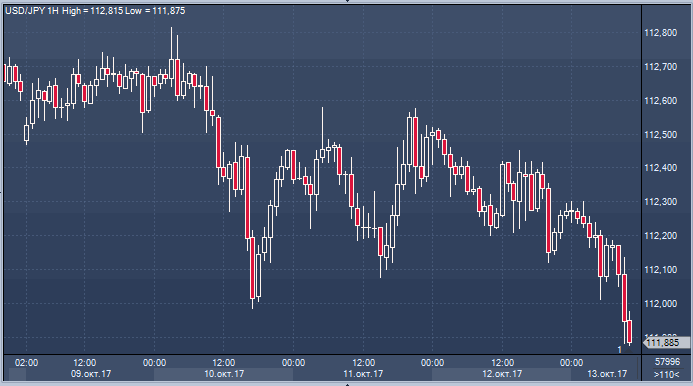Click the Low = 111,875 readout
The image size is (693, 386).
[155, 11]
